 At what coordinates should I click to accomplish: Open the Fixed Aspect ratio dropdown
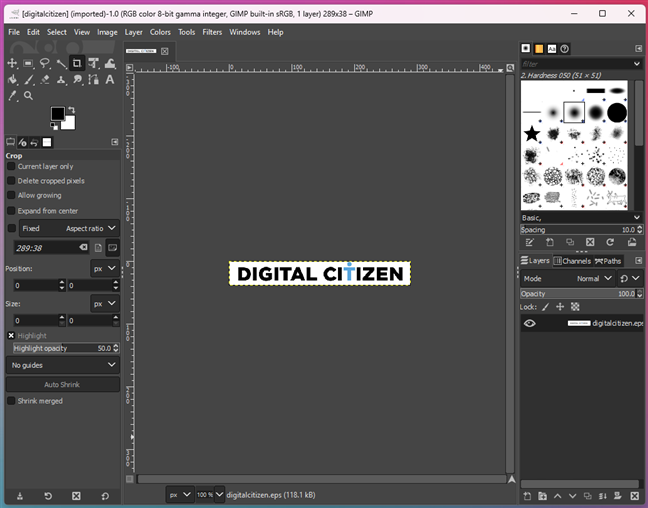click(69, 228)
